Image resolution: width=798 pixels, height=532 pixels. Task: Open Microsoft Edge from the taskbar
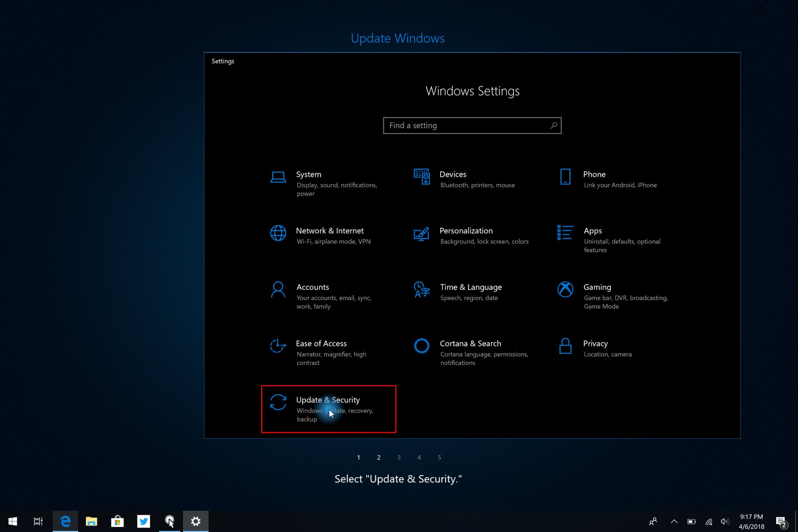point(65,521)
